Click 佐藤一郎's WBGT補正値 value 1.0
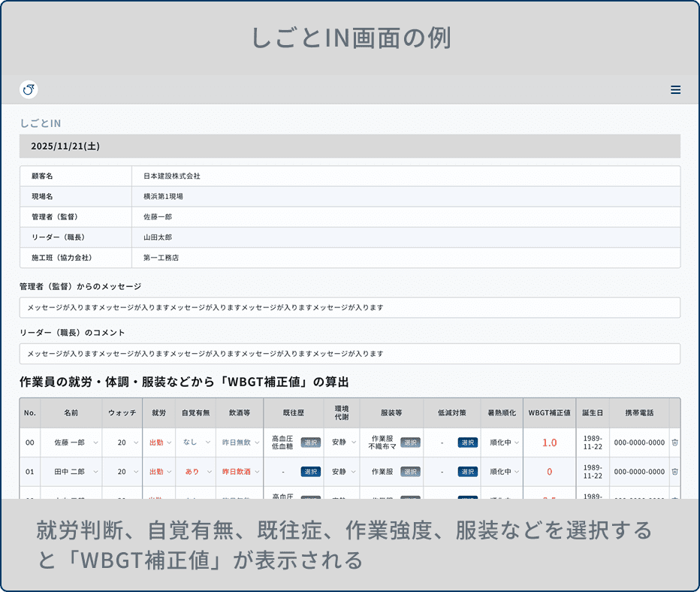 548,442
